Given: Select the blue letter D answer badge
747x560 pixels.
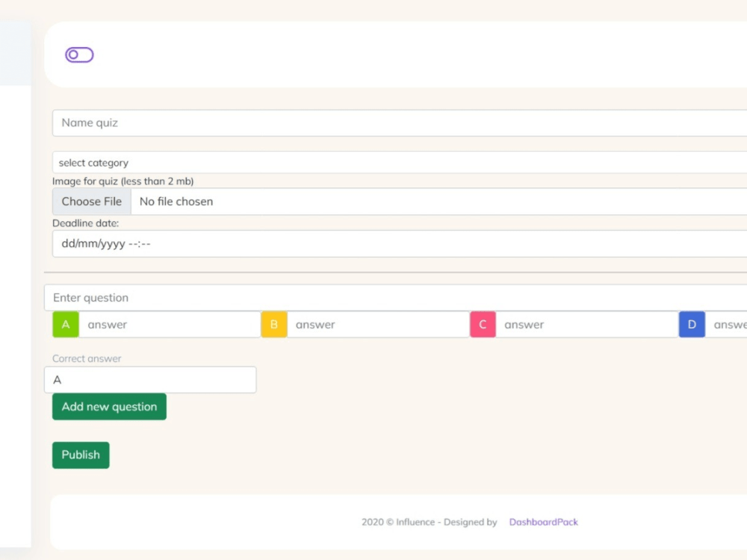Looking at the screenshot, I should (691, 324).
